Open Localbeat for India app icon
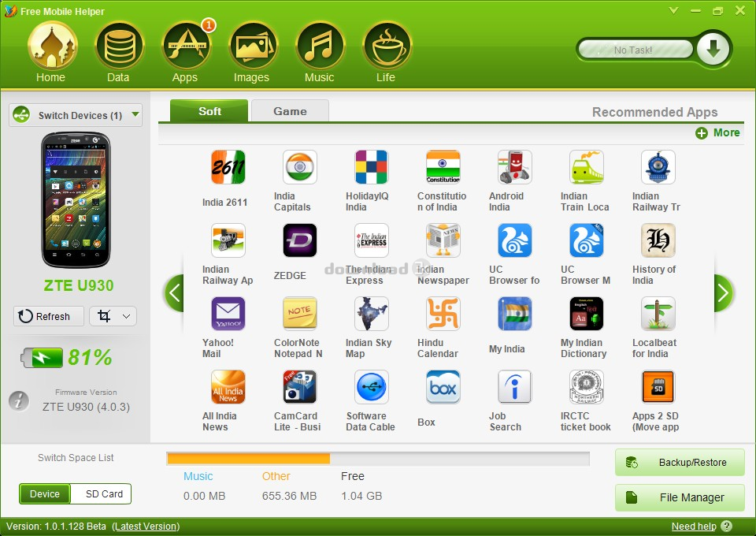The height and width of the screenshot is (536, 756). click(658, 314)
